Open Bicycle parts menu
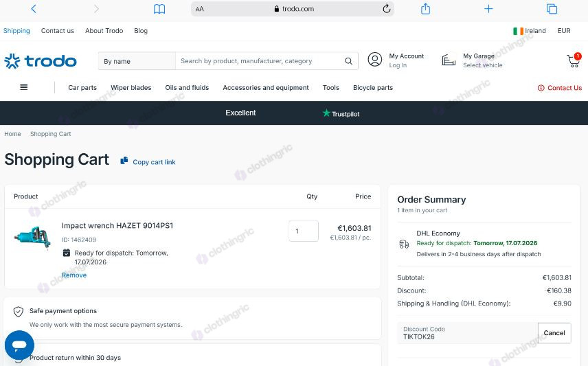Viewport: 588px width, 366px height. point(373,88)
